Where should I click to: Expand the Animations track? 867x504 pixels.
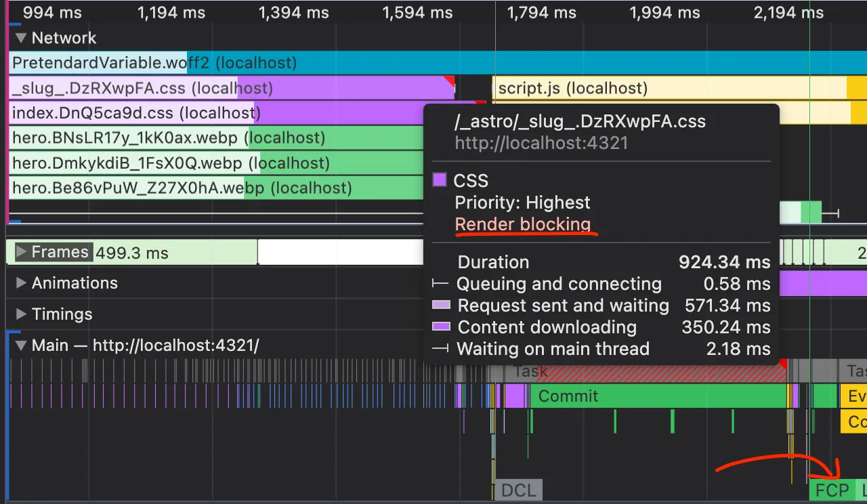[21, 283]
